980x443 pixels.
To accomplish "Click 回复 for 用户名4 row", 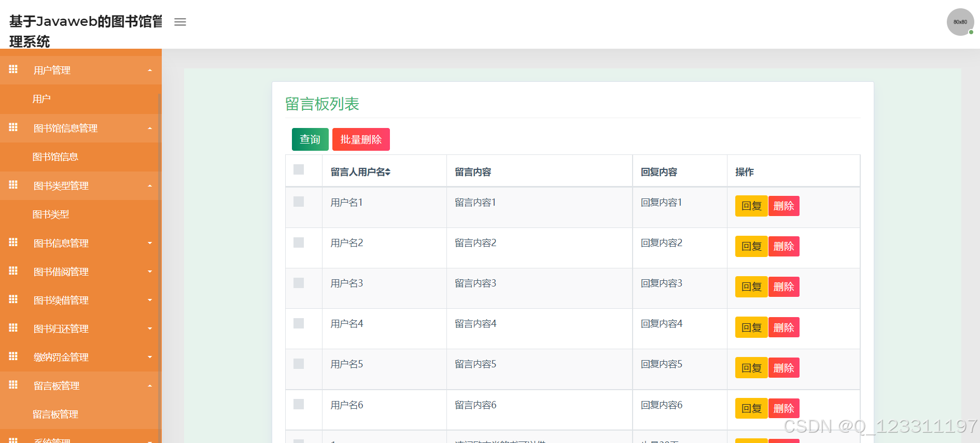I will click(x=751, y=327).
